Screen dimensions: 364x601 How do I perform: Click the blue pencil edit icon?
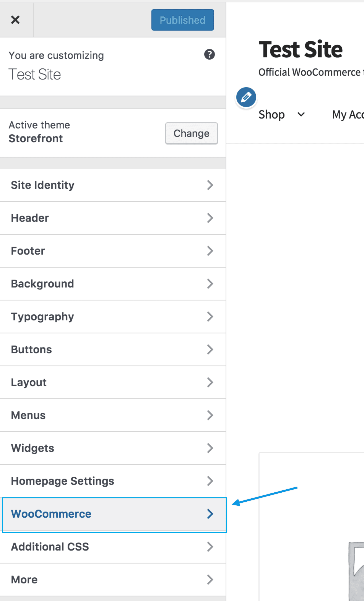pos(246,97)
